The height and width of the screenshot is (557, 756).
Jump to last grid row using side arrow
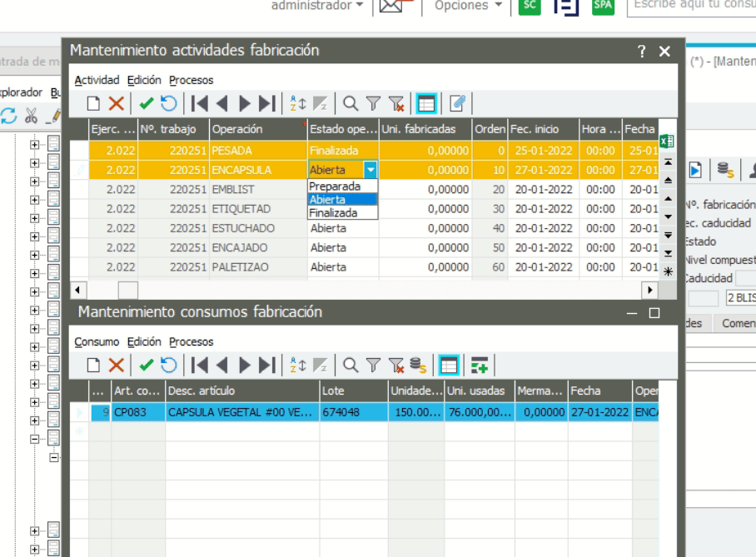coord(668,254)
